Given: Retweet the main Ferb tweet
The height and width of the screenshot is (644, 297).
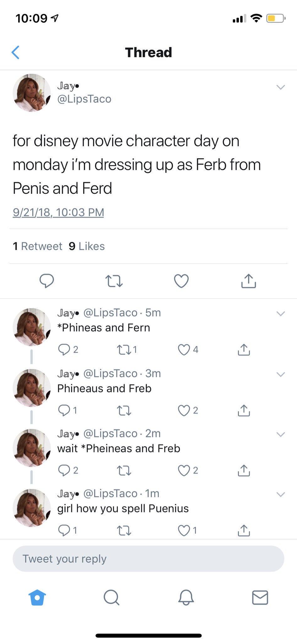Looking at the screenshot, I should (x=114, y=281).
